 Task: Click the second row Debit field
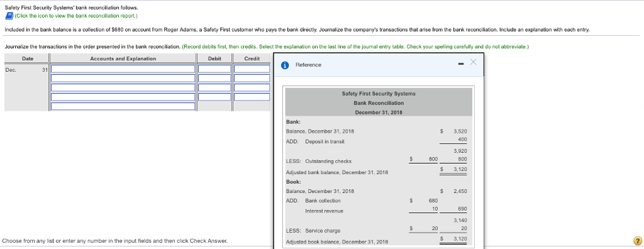coord(215,78)
